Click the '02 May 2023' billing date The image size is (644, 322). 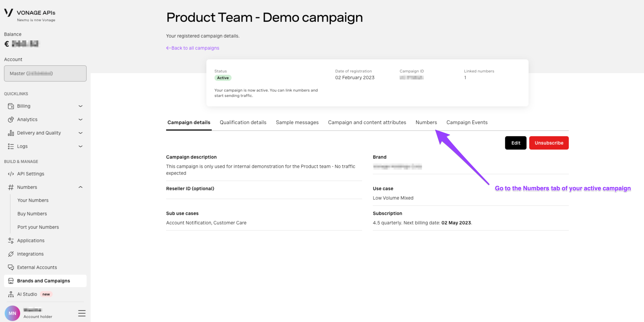point(456,223)
